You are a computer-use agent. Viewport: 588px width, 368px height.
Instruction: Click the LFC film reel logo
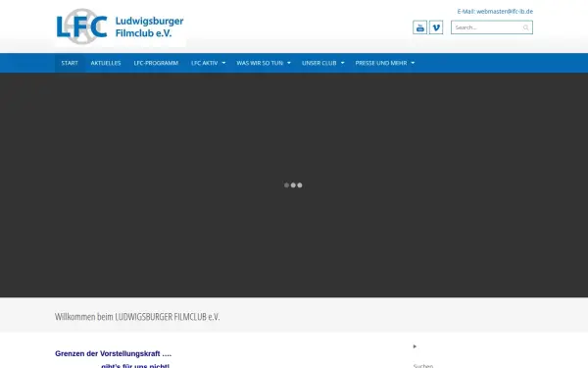82,26
